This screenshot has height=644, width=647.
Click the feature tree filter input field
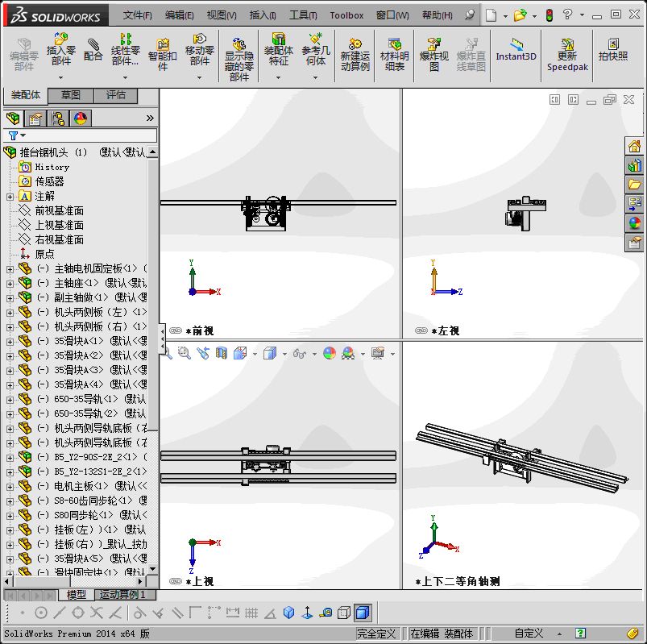(81, 135)
